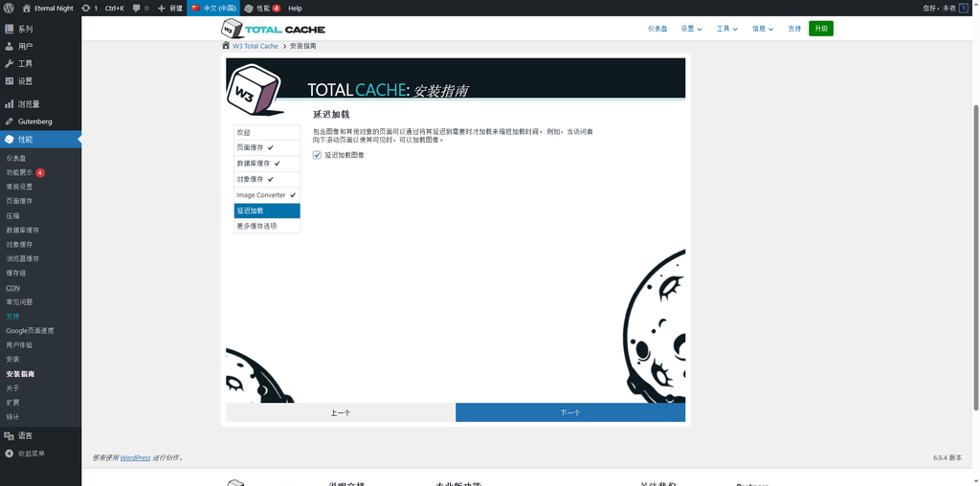The height and width of the screenshot is (486, 980).
Task: Click the red badge 4 beside 功能展示
Action: tap(40, 172)
